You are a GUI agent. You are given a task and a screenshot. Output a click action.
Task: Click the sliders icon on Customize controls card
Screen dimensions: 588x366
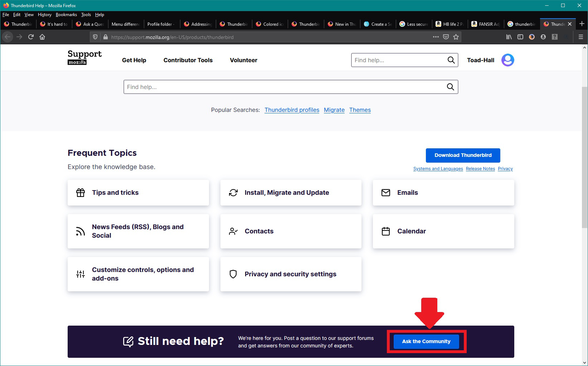[x=81, y=274]
